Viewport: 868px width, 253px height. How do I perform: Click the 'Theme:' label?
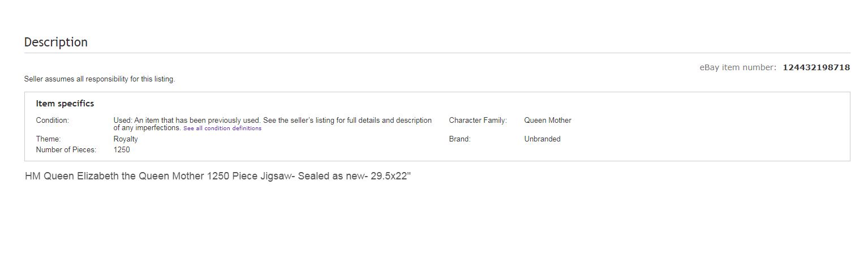click(x=48, y=139)
